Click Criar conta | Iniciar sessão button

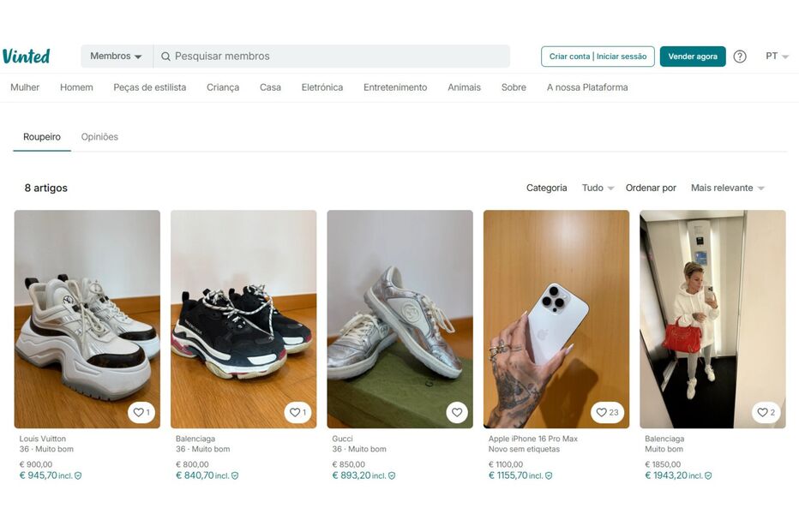click(x=598, y=57)
